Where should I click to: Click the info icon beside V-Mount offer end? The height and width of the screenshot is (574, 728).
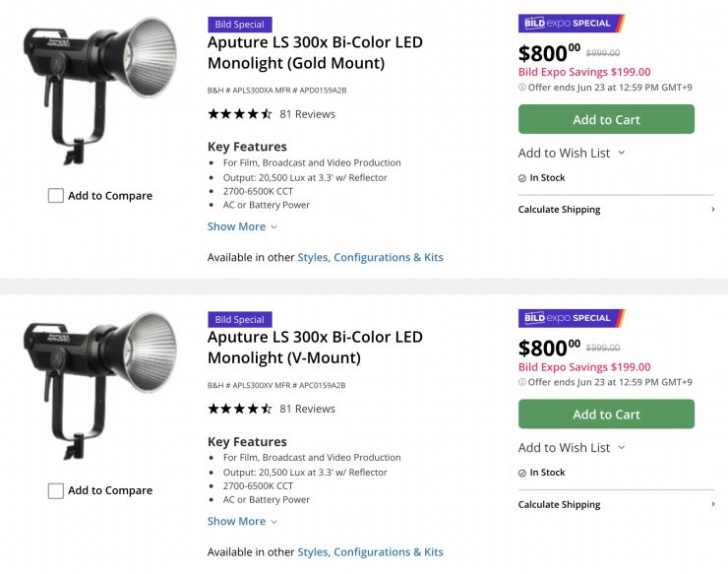[522, 382]
